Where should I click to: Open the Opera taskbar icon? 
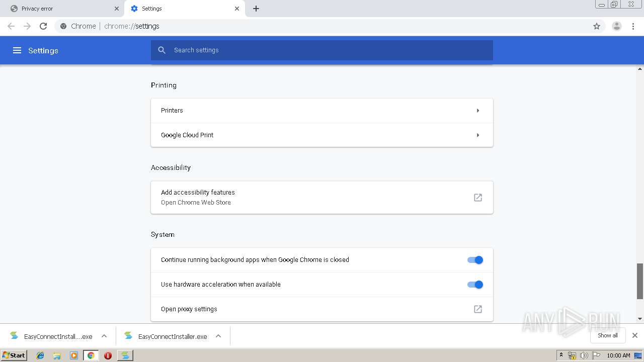108,355
